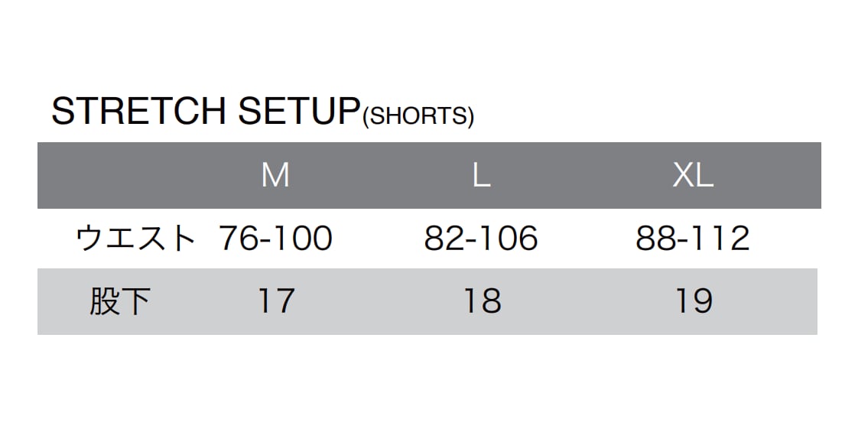
Task: Select the L size column header
Action: tap(481, 176)
